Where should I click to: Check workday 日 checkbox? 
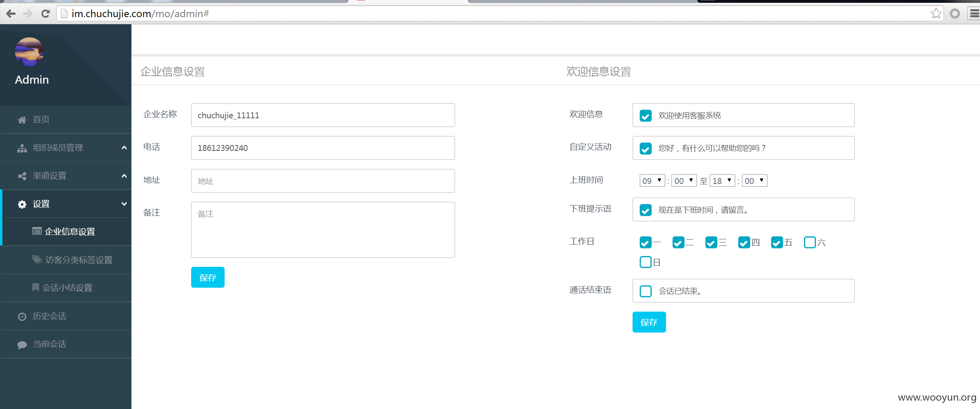coord(646,262)
